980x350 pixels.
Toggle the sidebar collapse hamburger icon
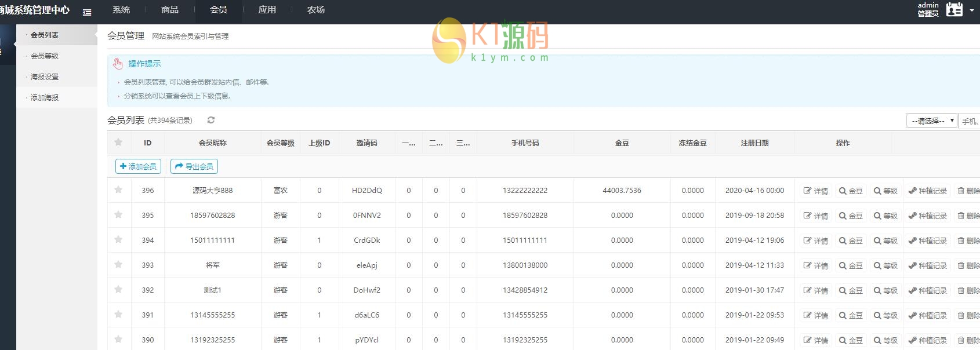pyautogui.click(x=87, y=12)
